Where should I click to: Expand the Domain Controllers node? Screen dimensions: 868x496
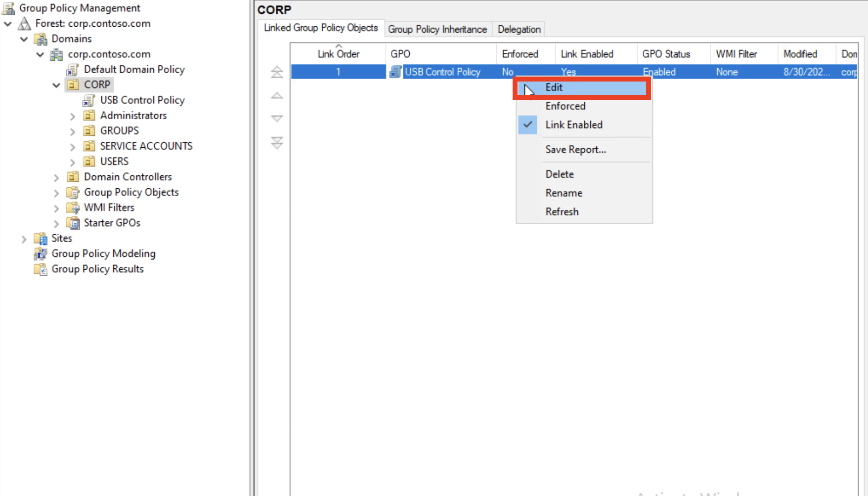click(56, 178)
